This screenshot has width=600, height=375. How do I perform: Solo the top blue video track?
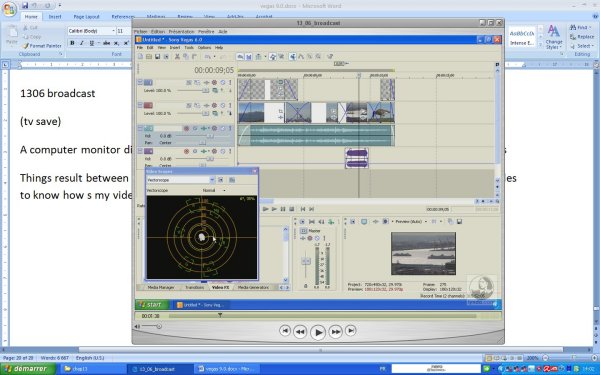coord(230,83)
